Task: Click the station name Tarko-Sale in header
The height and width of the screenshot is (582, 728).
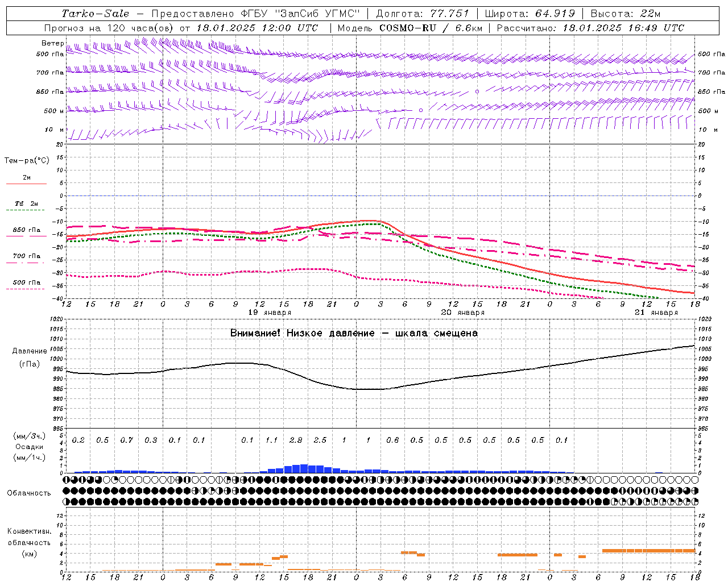Action: (96, 14)
